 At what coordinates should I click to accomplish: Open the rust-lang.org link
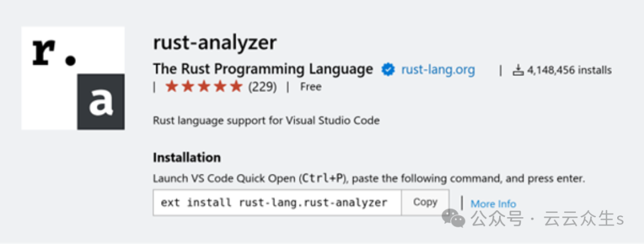click(438, 70)
